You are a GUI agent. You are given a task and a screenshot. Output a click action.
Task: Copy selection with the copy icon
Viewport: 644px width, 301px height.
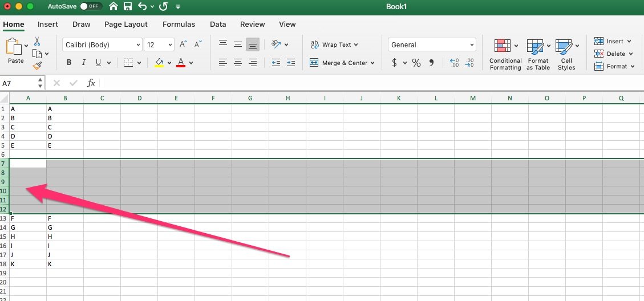click(x=38, y=54)
